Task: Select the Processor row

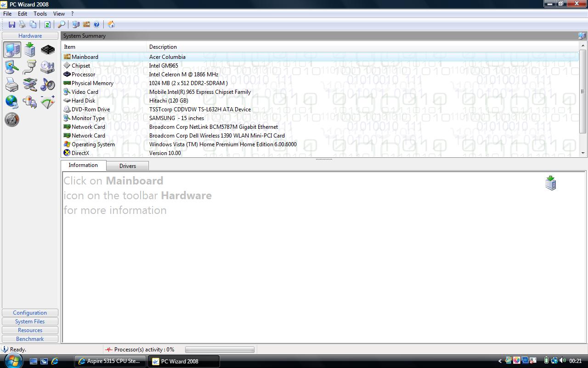Action: point(320,75)
